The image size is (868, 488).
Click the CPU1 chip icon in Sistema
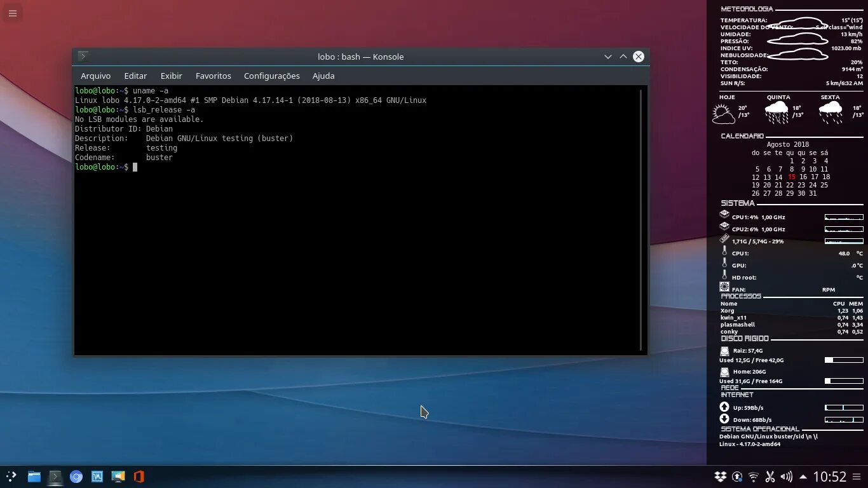[x=724, y=214]
